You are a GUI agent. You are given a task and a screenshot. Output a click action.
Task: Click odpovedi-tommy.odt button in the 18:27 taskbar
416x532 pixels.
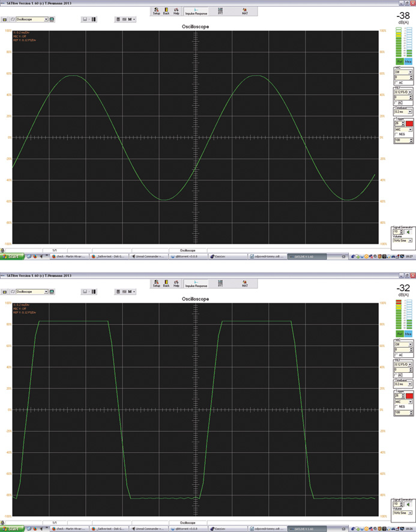(267, 256)
